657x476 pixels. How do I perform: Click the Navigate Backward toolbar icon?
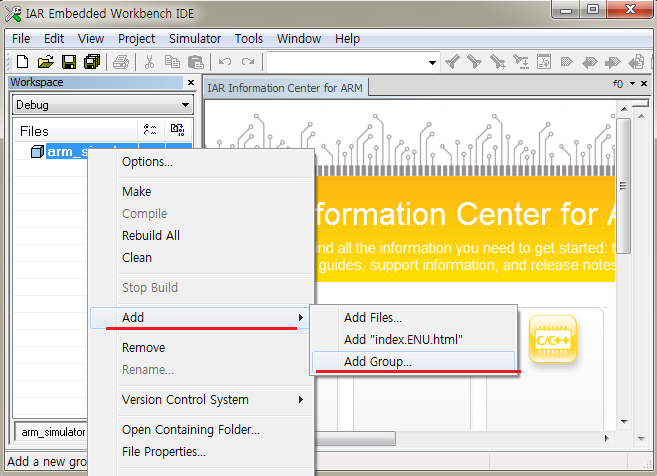[590, 62]
